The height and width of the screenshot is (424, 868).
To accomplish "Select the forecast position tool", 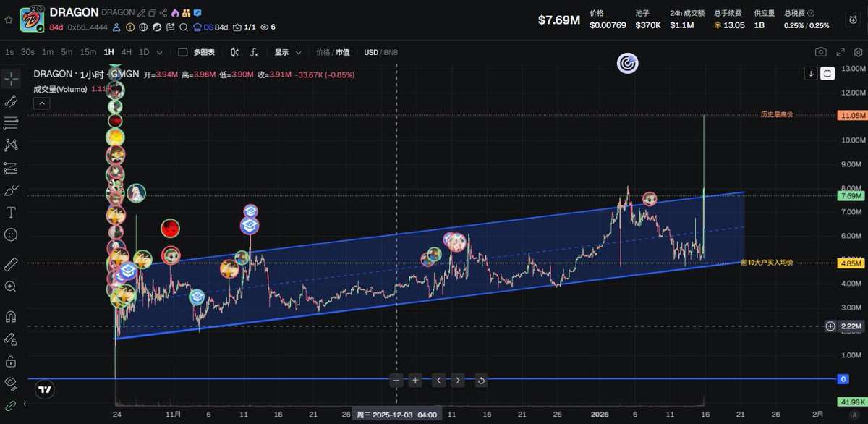I will tap(11, 168).
